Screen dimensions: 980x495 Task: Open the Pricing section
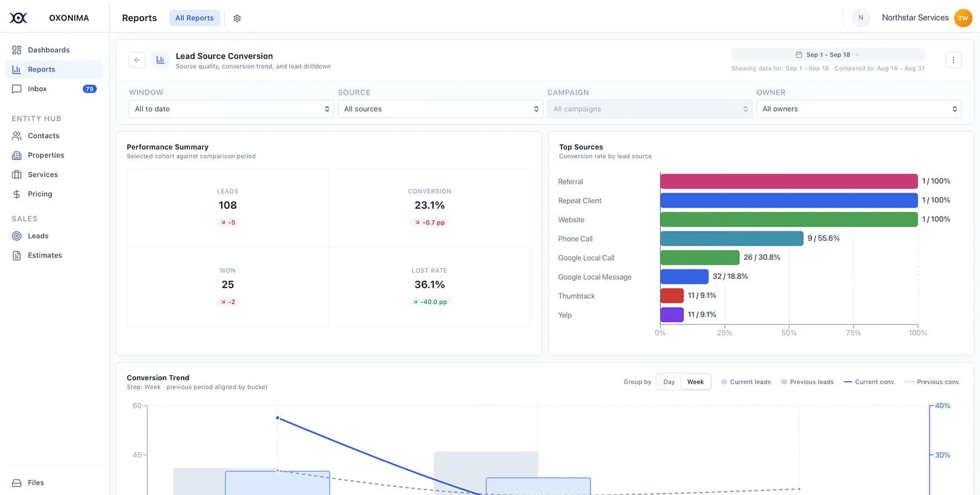click(54, 194)
